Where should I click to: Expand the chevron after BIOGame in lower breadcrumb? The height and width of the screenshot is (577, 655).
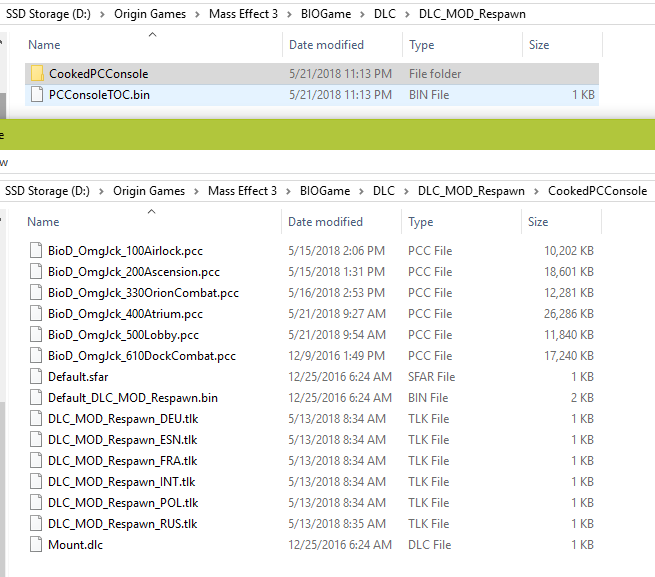(360, 191)
